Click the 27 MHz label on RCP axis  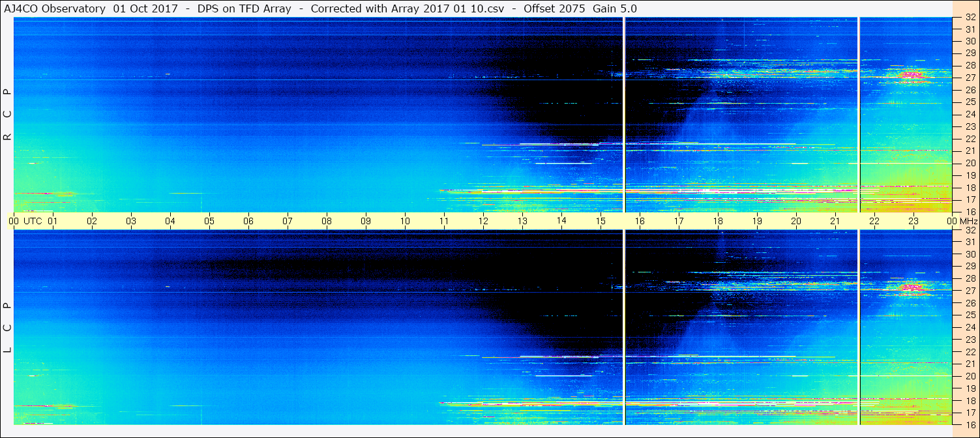(x=970, y=78)
